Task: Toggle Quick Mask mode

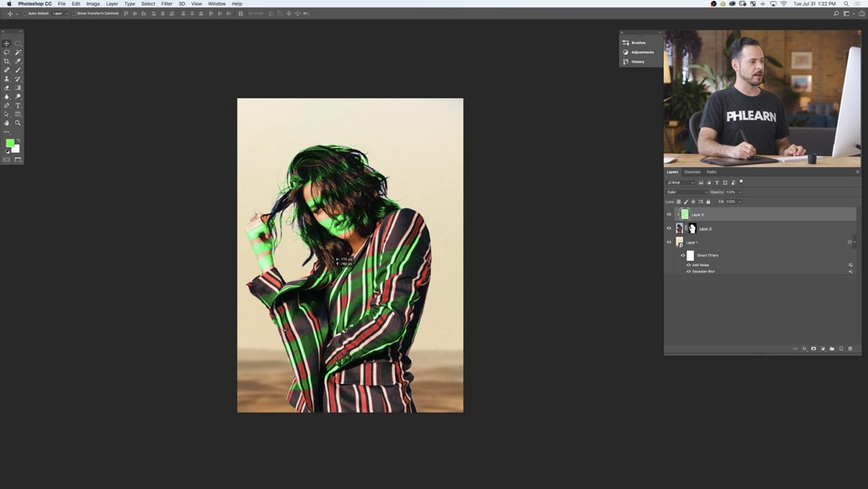Action: pyautogui.click(x=7, y=159)
